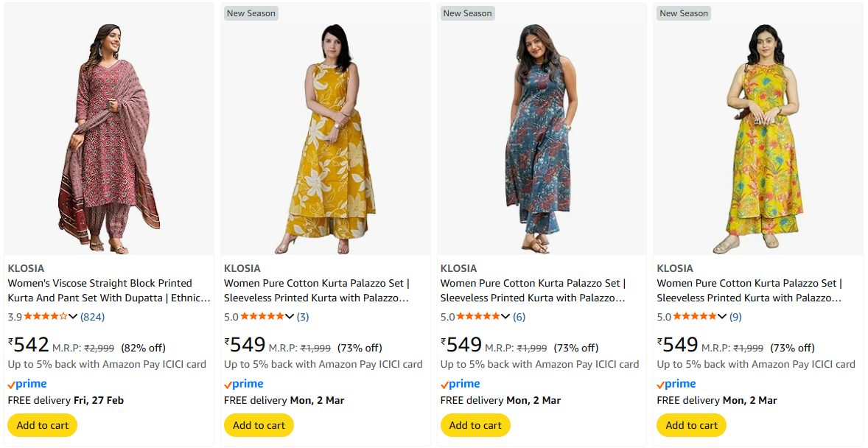Click the five-star rating with 3 reviews
Screen dimensions: 868x448
pos(262,317)
